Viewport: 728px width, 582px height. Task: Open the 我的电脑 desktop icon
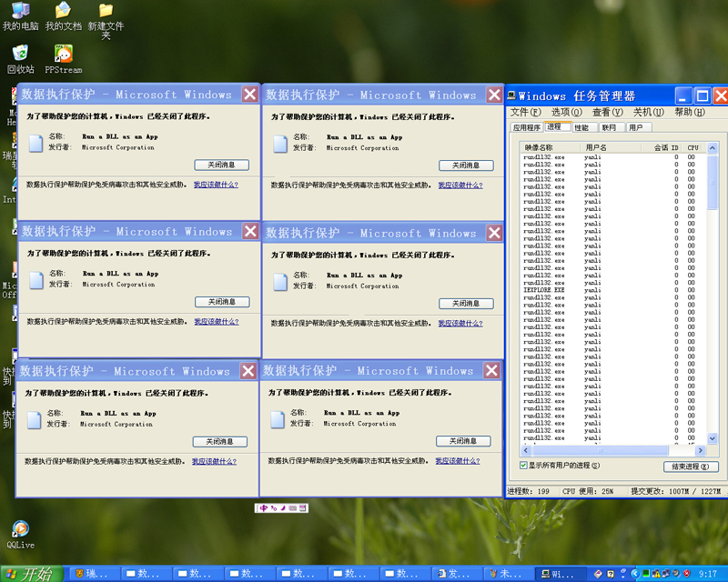click(x=20, y=12)
